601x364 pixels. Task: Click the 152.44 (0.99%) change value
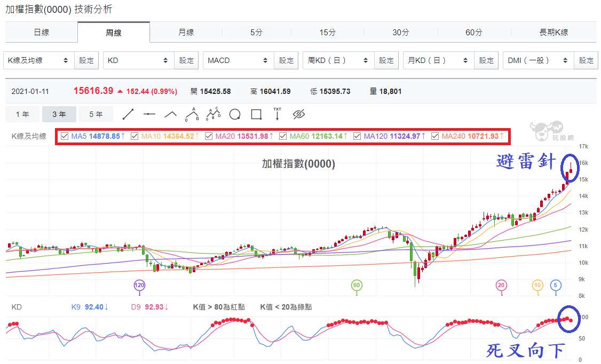(x=152, y=92)
